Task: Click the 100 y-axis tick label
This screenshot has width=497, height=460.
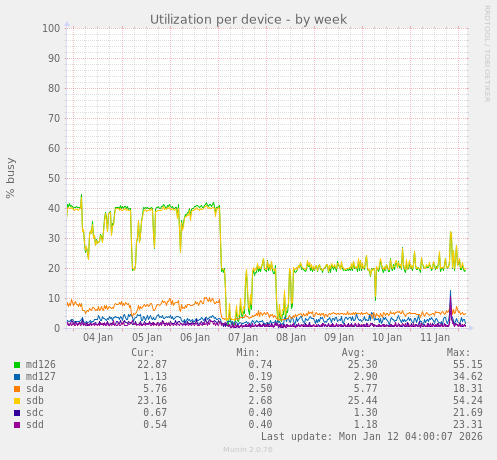Action: (51, 28)
